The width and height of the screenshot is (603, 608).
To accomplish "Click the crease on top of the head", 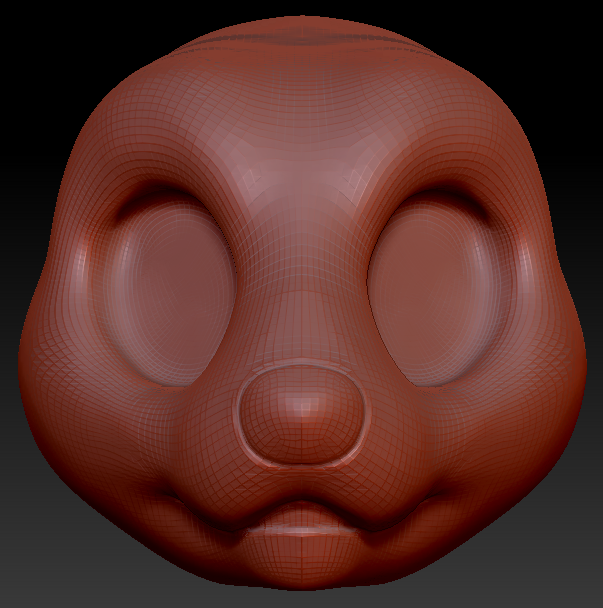I will pyautogui.click(x=301, y=38).
